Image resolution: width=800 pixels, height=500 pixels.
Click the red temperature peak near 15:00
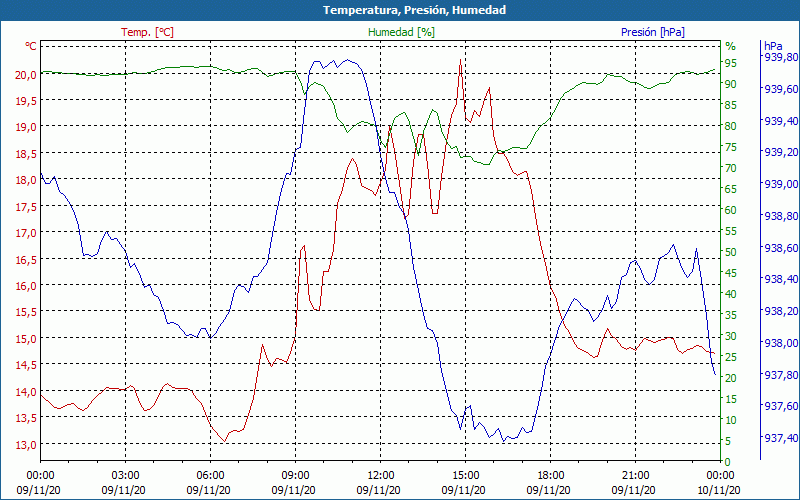460,60
